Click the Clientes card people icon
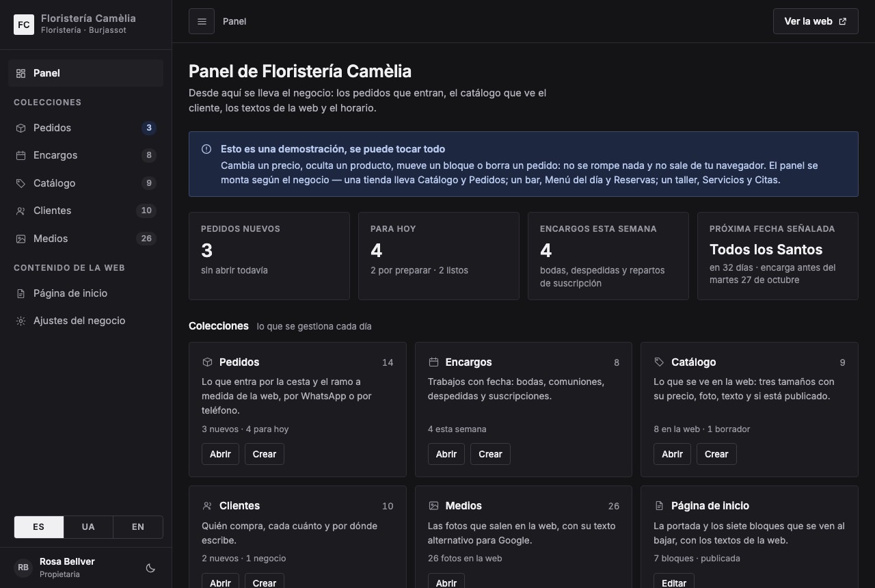 [x=207, y=505]
